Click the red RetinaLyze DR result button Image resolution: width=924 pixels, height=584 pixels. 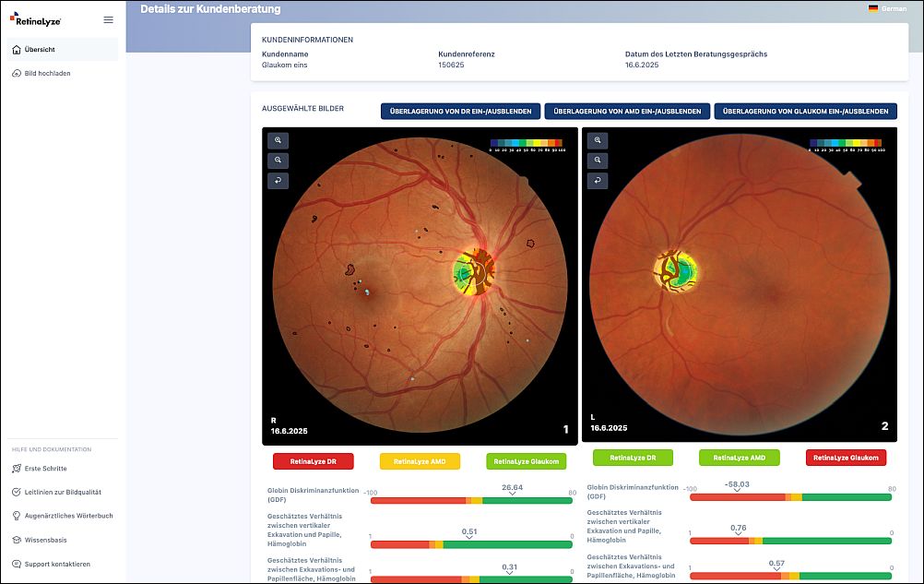[x=313, y=461]
